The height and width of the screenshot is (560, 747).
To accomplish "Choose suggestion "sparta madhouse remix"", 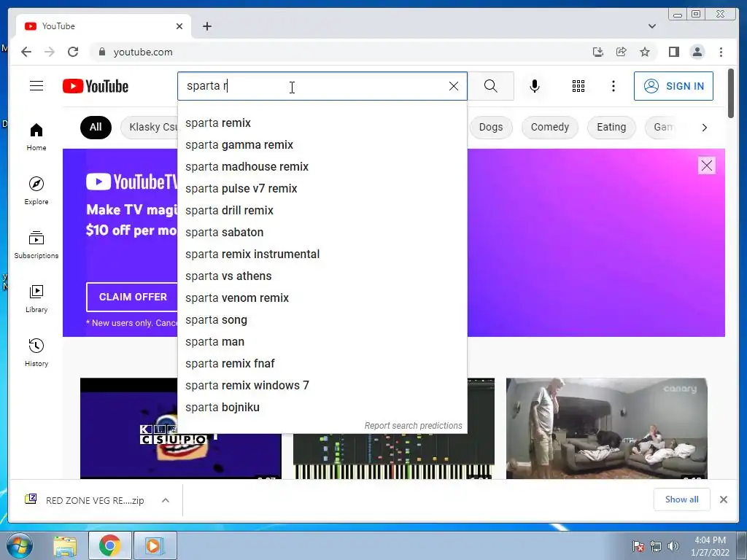I will [322, 167].
